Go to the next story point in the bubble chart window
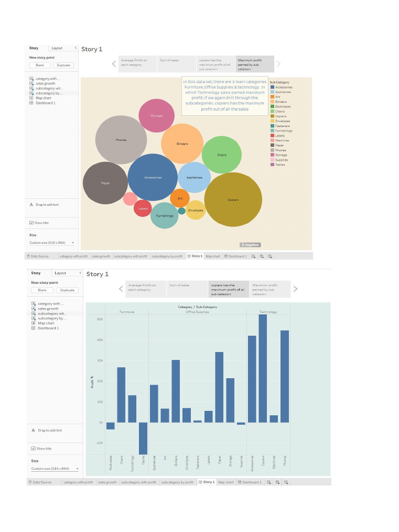The image size is (399, 532). point(278,64)
